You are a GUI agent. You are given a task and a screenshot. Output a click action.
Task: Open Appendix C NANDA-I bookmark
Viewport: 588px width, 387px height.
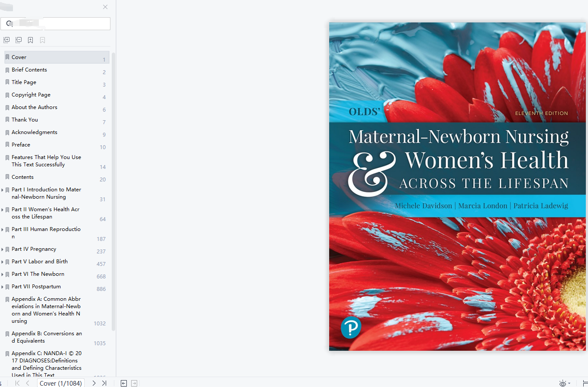(x=47, y=364)
